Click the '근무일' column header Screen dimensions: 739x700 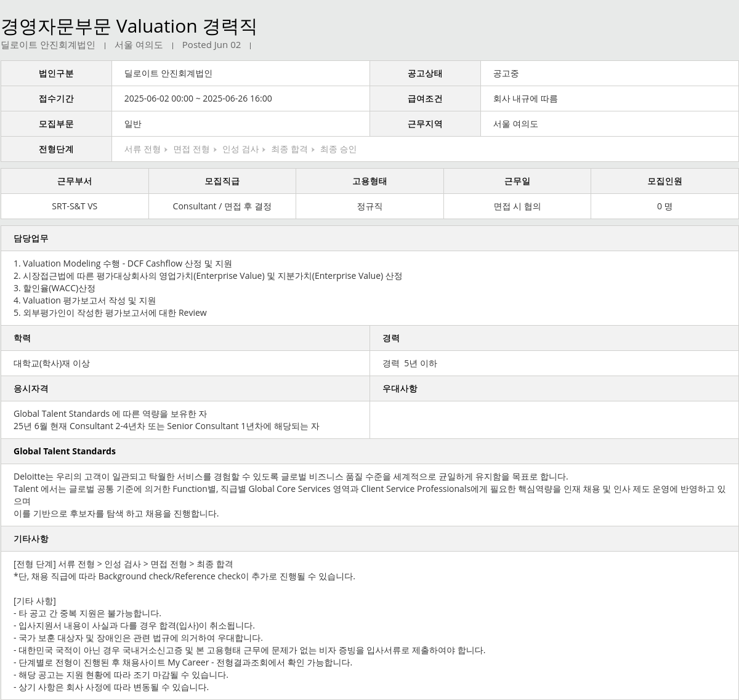click(517, 181)
